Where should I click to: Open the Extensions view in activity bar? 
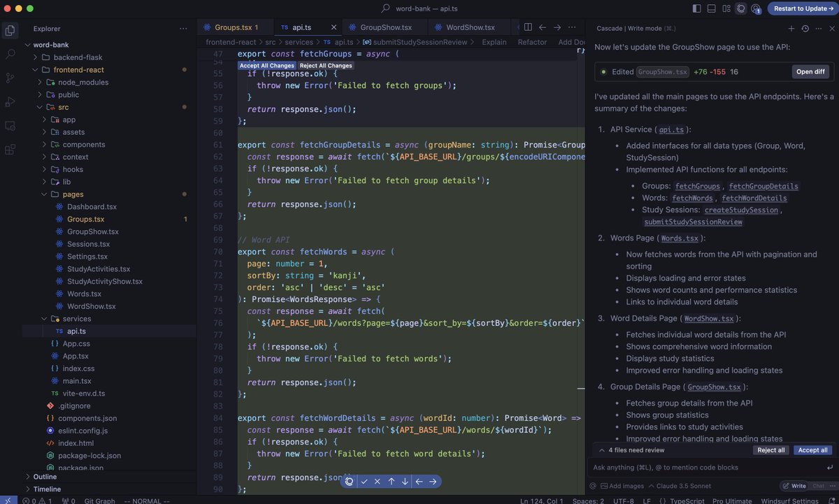pos(10,149)
